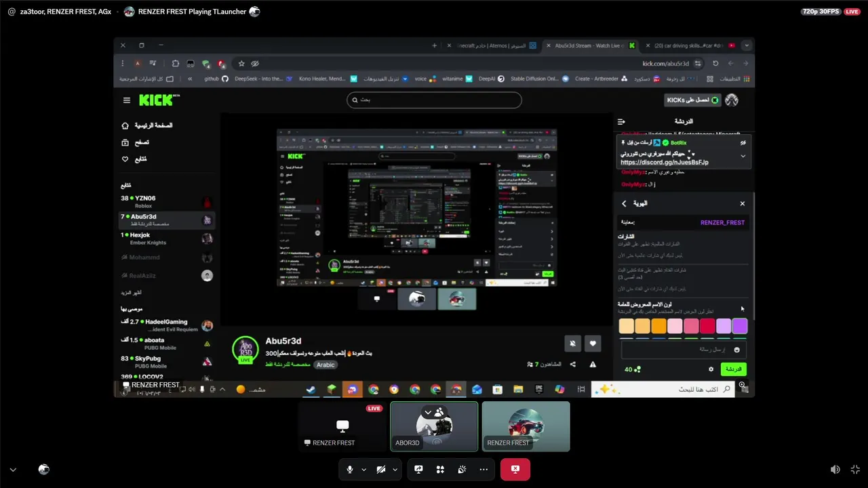Image resolution: width=868 pixels, height=488 pixels.
Task: Open the more options ellipsis in call bar
Action: (484, 469)
